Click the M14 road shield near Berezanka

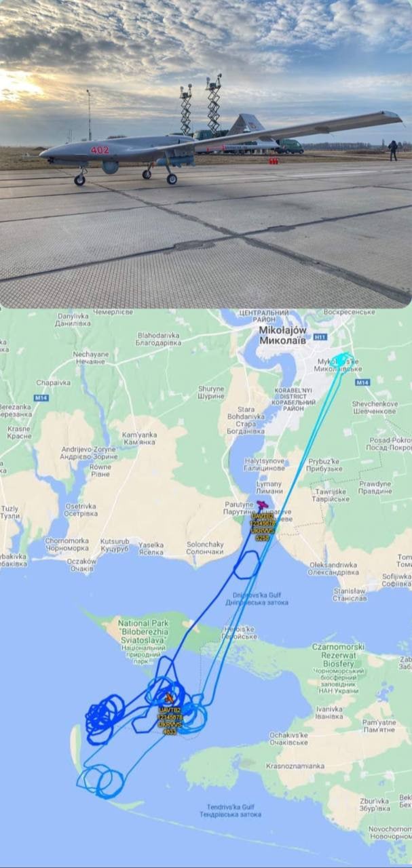point(41,397)
